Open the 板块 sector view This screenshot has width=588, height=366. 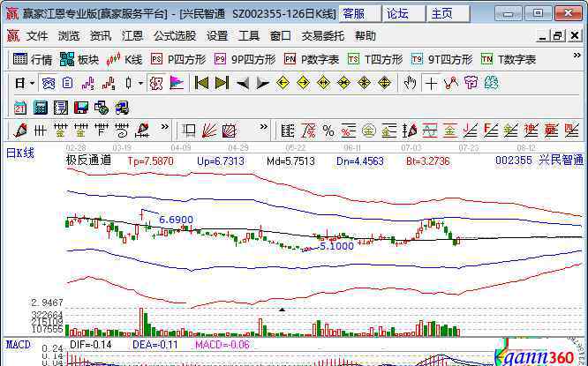[79, 59]
